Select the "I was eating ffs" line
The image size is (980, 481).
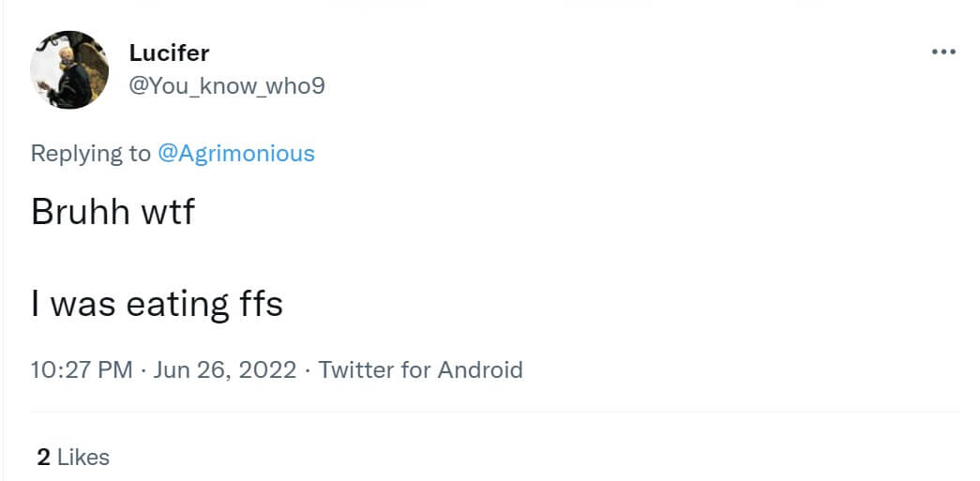(157, 304)
